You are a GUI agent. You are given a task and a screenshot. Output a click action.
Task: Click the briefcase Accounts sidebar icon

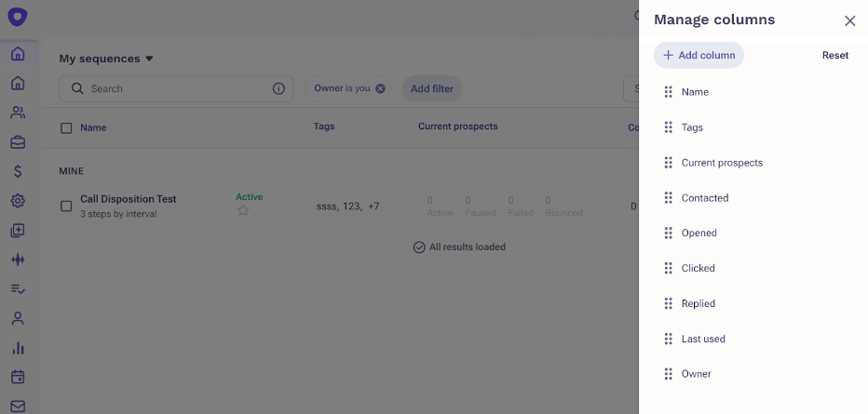(x=18, y=142)
